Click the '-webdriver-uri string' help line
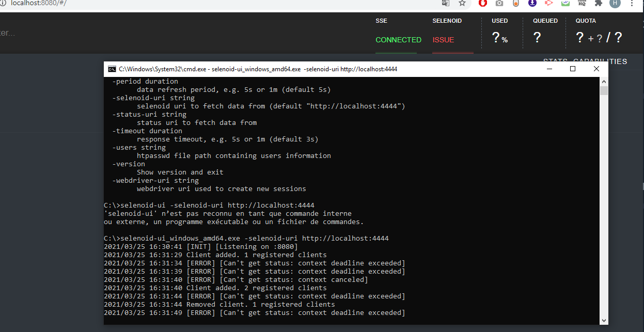644x332 pixels. 155,181
